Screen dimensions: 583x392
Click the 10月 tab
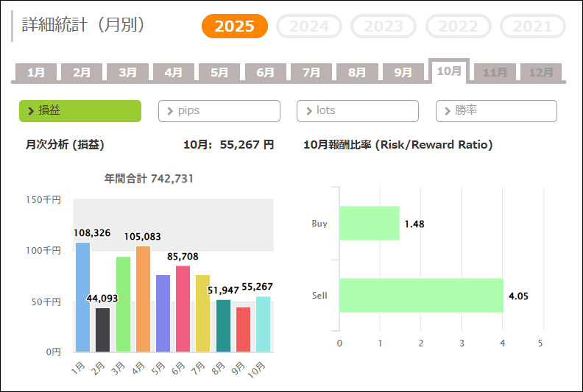point(449,71)
